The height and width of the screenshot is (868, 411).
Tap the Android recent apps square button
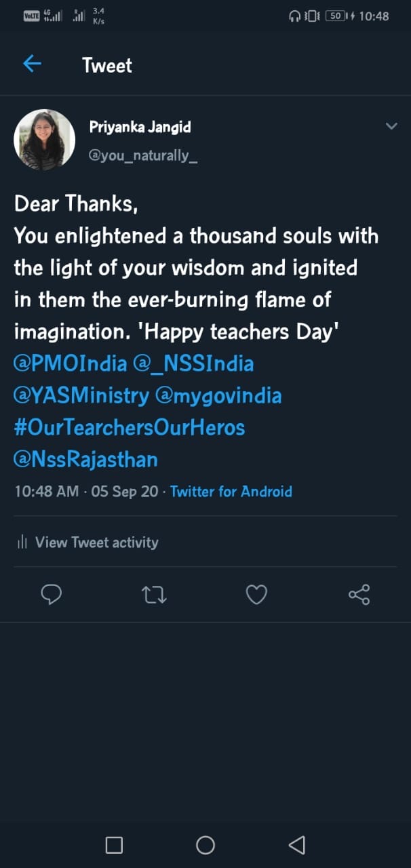coord(114,844)
